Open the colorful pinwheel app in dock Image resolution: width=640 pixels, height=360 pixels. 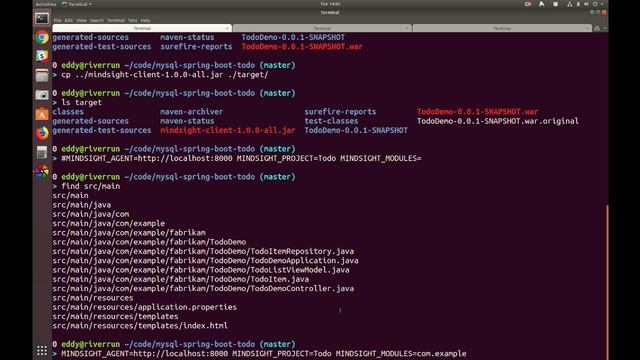[x=42, y=171]
